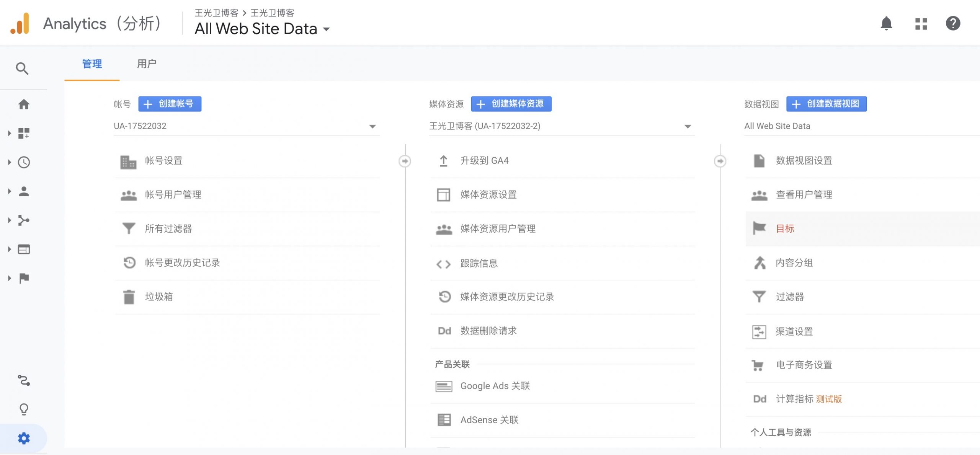Open 帐号更改历史记录
980x455 pixels.
[x=247, y=263]
